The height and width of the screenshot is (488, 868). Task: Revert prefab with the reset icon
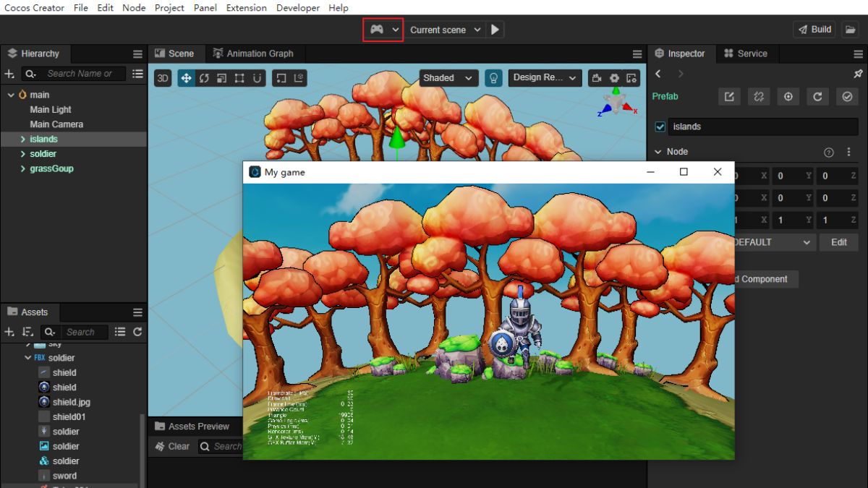[x=817, y=97]
